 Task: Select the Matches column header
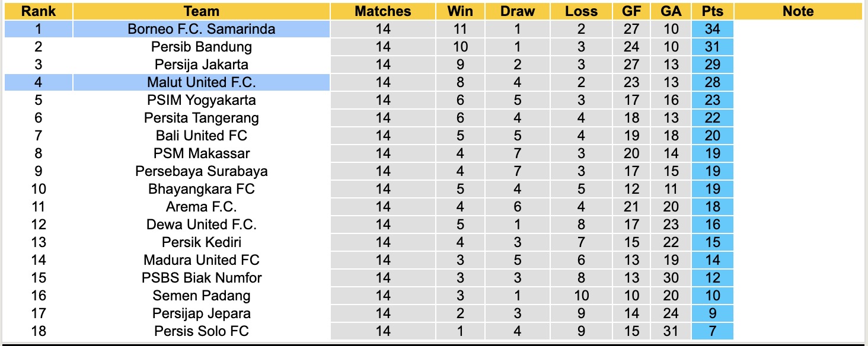pos(383,11)
